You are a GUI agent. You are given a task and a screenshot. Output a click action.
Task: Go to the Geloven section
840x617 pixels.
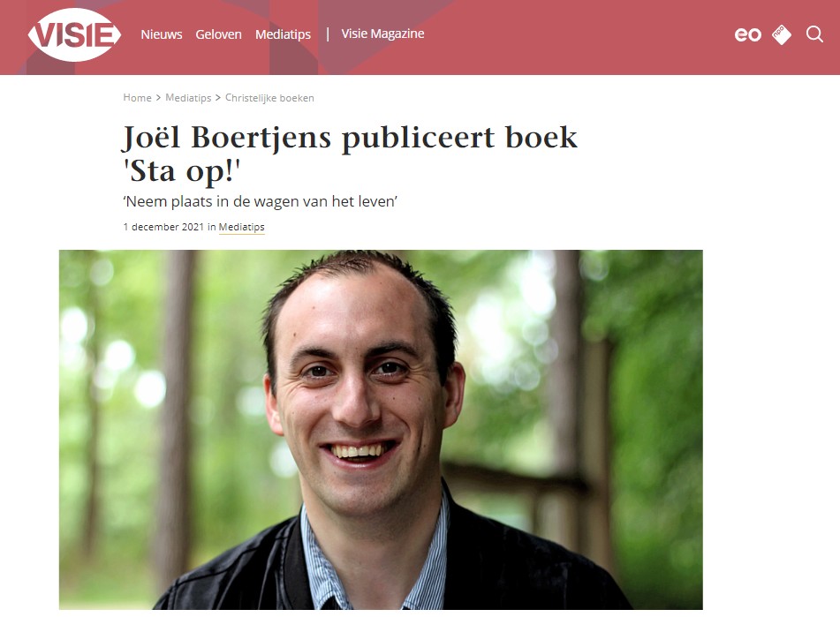218,34
